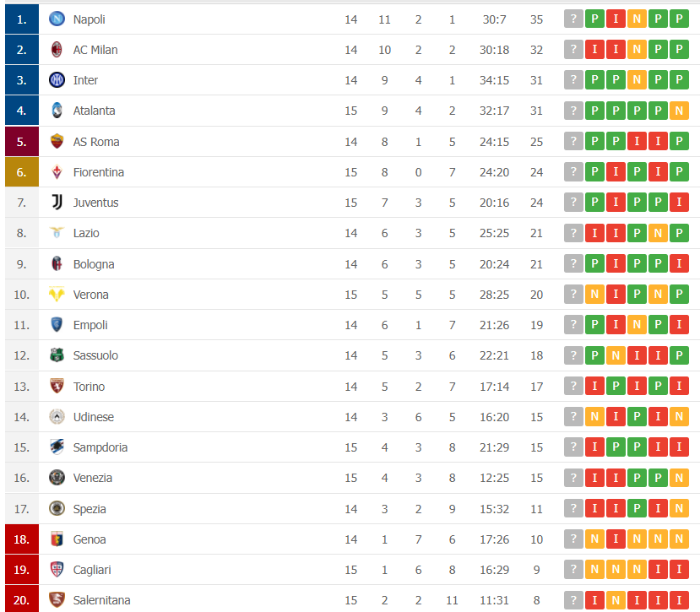Screen dimensions: 700x612
Task: Open the Sassuolo team link
Action: click(95, 355)
